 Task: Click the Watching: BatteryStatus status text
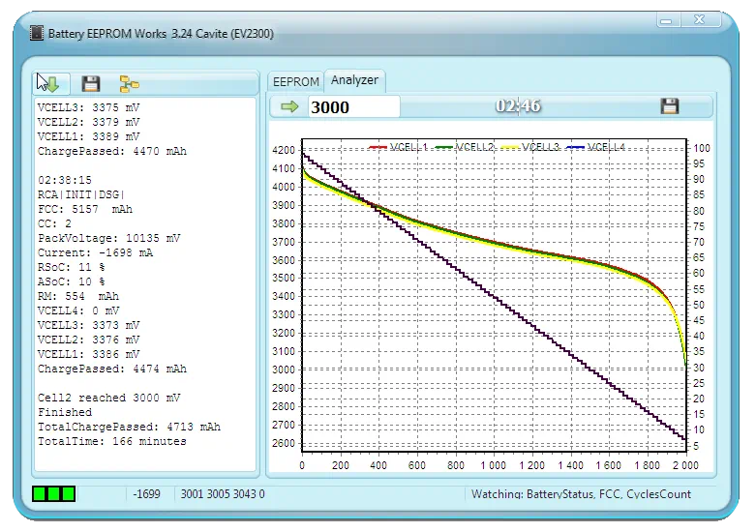pyautogui.click(x=581, y=494)
